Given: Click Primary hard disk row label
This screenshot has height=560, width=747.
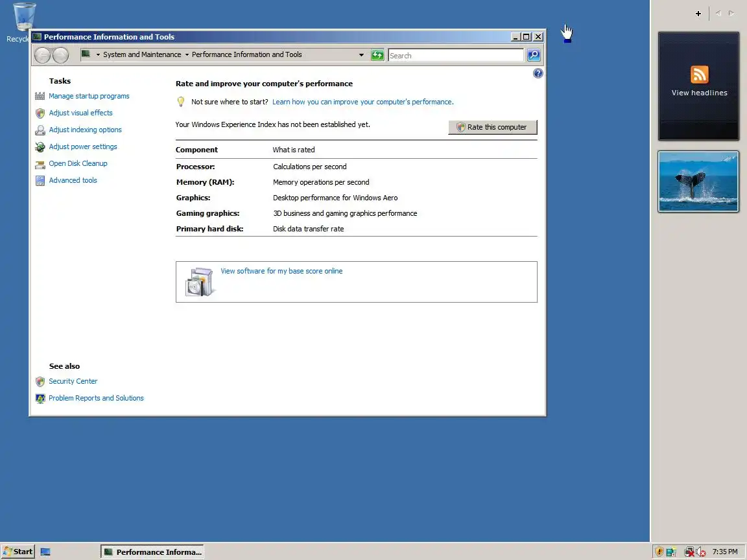Looking at the screenshot, I should (209, 229).
